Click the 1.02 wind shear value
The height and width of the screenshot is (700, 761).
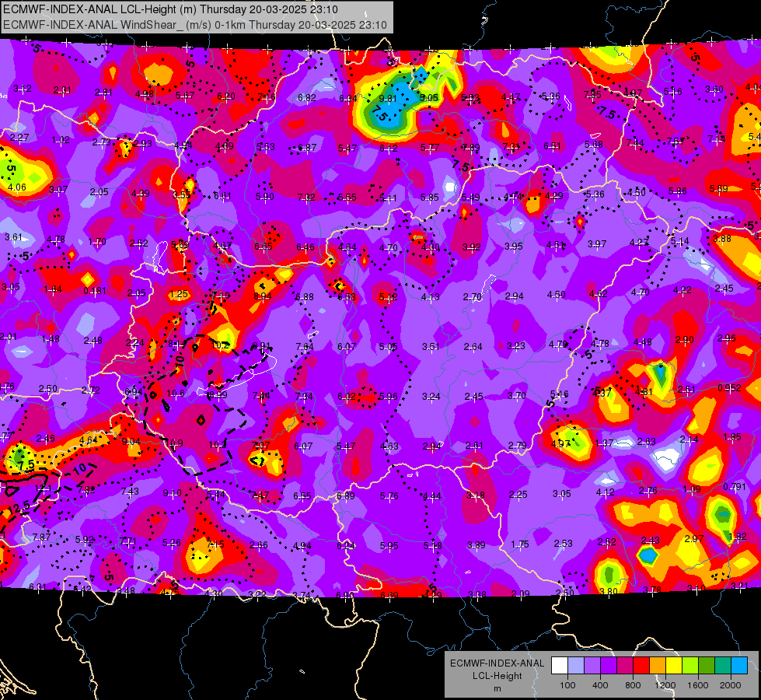tap(61, 140)
